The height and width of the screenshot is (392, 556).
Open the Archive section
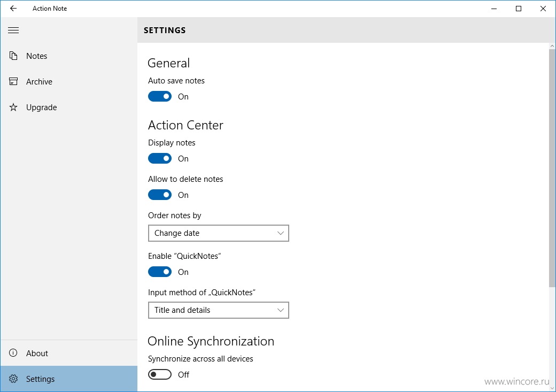point(69,82)
